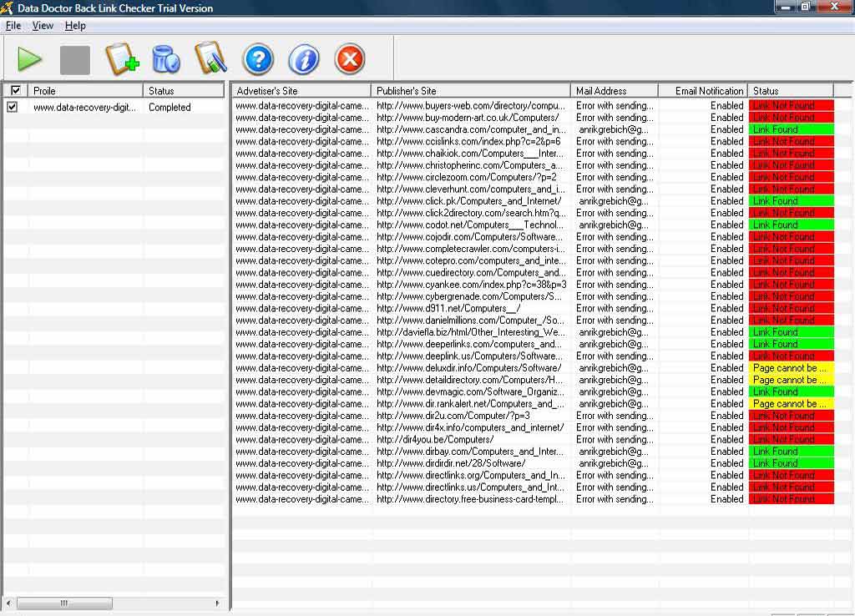855x616 pixels.
Task: Sort by Advetiser's Site column header
Action: click(x=301, y=90)
